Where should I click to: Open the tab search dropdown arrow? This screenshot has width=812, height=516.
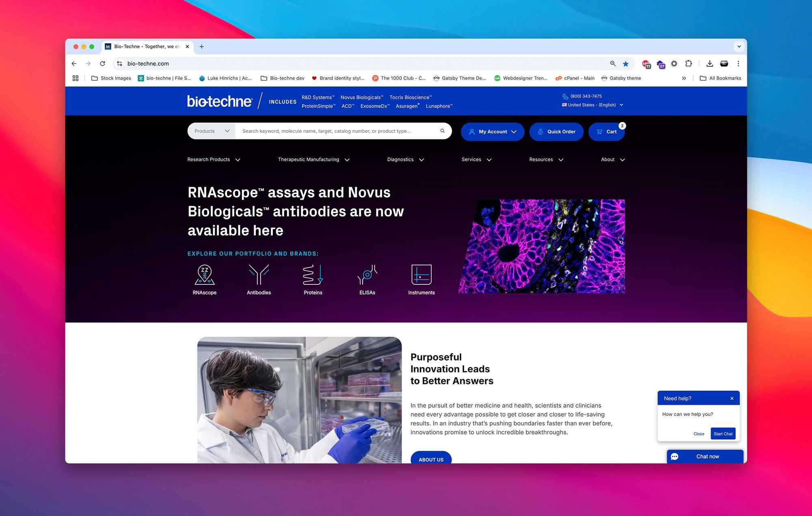(739, 47)
